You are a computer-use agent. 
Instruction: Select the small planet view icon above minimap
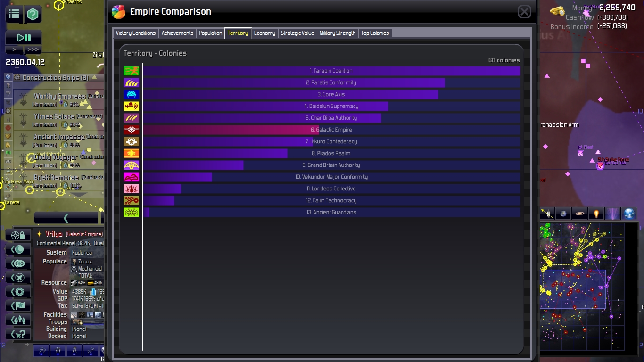[x=563, y=214]
